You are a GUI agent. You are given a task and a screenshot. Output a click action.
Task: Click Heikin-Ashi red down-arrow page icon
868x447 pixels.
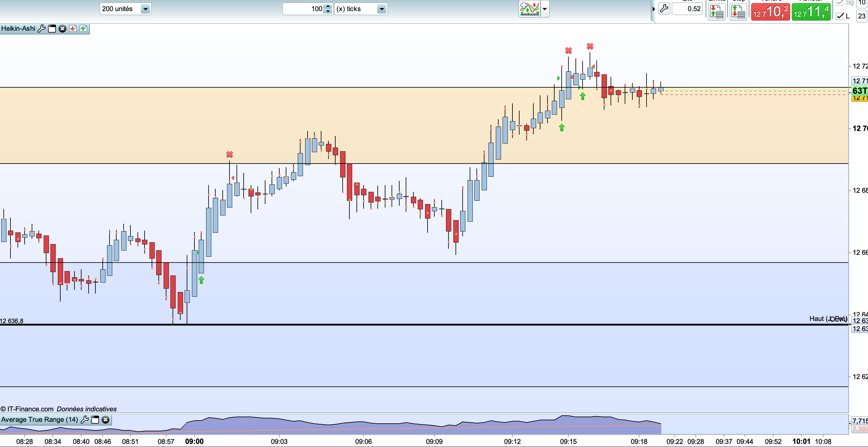pyautogui.click(x=73, y=29)
